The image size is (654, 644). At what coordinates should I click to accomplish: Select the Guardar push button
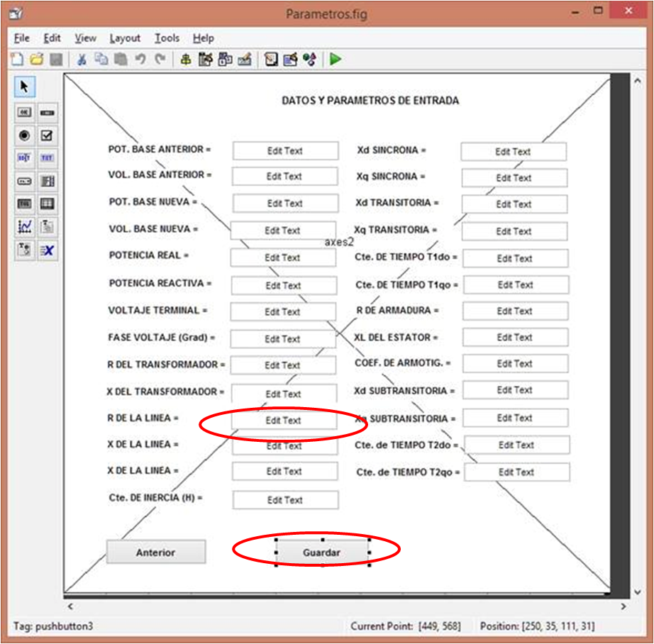[x=322, y=553]
